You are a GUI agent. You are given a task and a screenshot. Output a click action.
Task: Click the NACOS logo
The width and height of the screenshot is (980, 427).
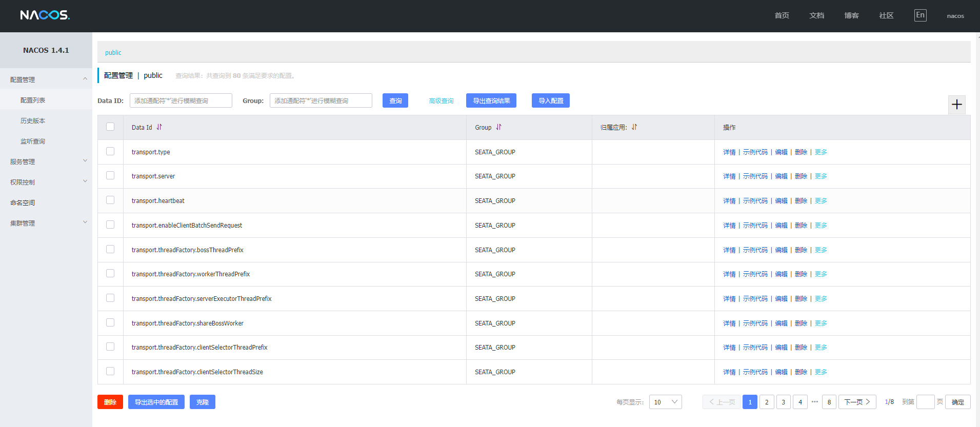(x=45, y=15)
